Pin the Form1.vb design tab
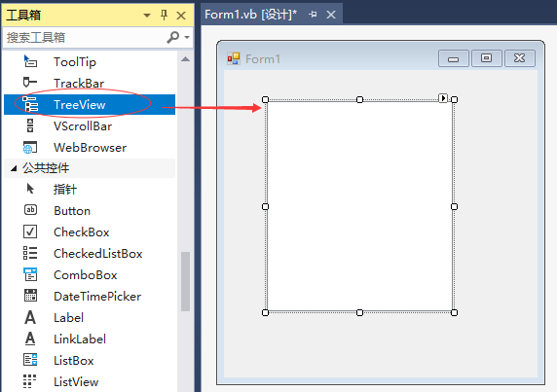Viewport: 557px width, 392px height. [x=313, y=15]
